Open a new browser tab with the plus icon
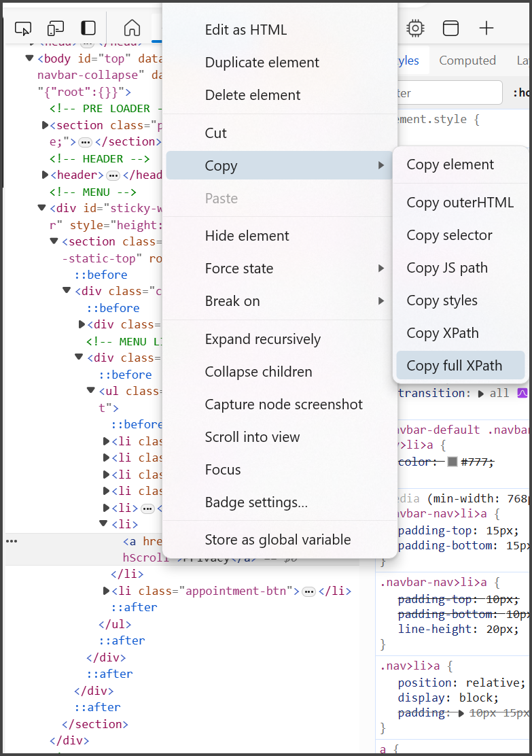 tap(486, 28)
